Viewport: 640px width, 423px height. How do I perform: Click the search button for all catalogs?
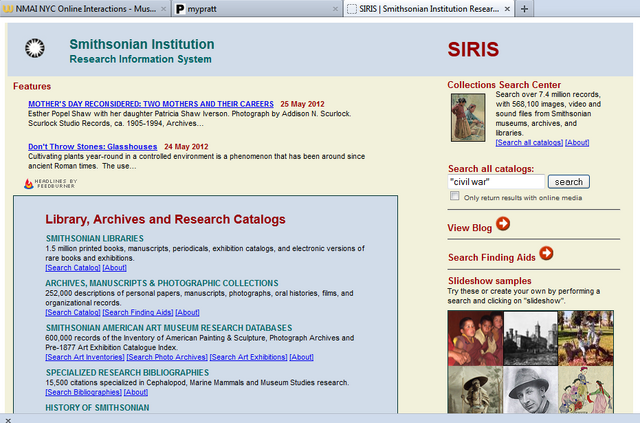(x=569, y=182)
